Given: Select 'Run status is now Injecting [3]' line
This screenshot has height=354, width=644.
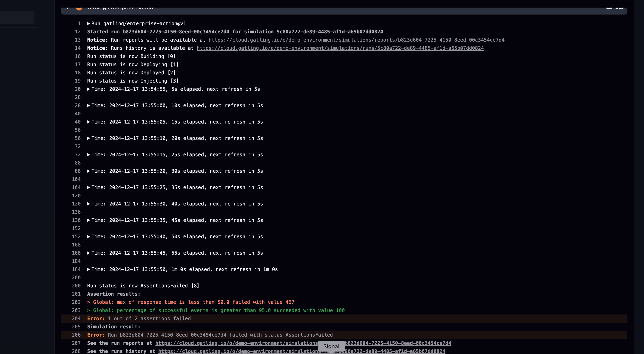Looking at the screenshot, I should pos(133,81).
